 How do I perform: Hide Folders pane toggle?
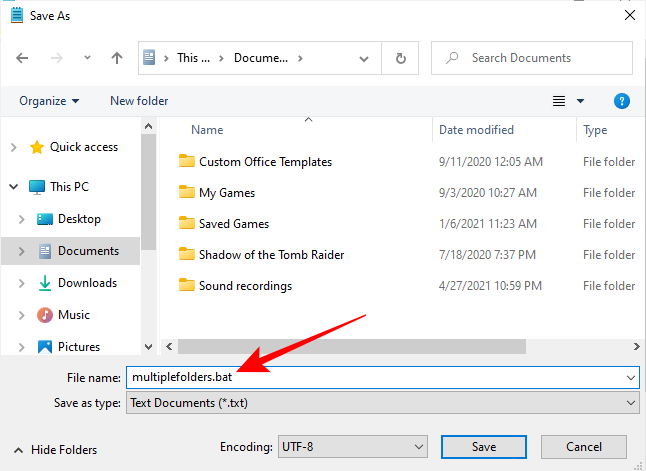[x=56, y=450]
